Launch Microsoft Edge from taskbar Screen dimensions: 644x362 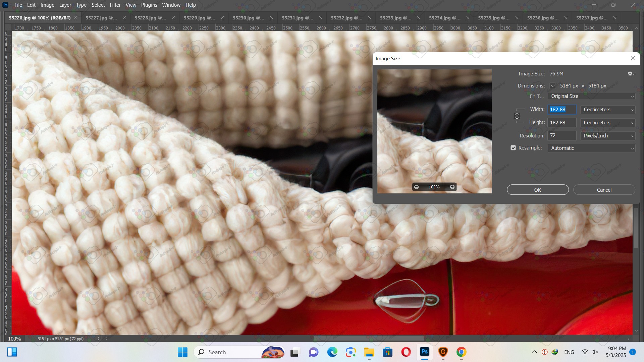(x=332, y=352)
